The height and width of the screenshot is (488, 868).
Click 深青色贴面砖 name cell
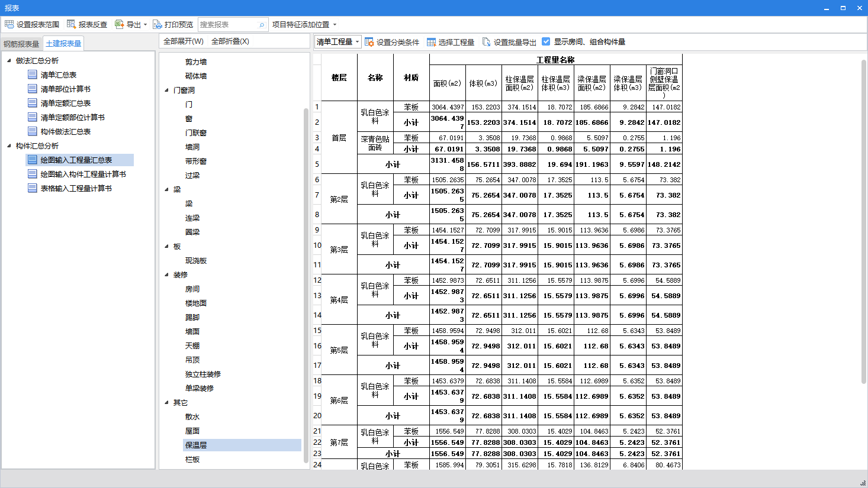coord(375,143)
